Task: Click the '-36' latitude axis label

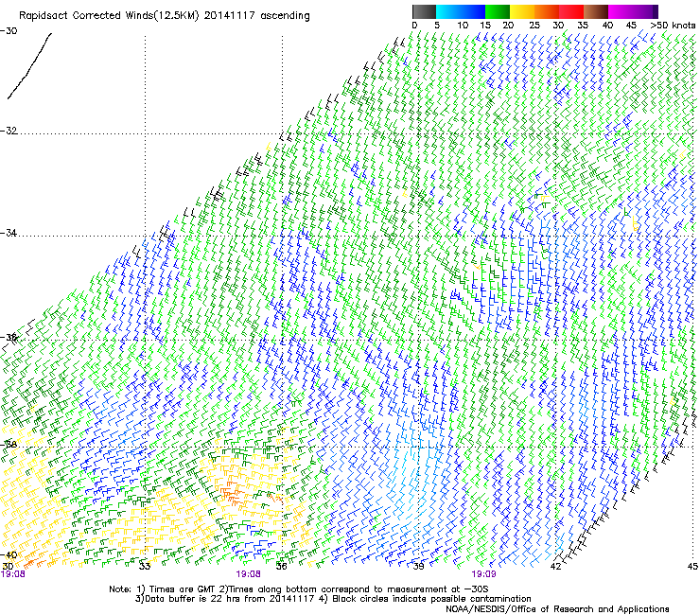Action: (9, 337)
